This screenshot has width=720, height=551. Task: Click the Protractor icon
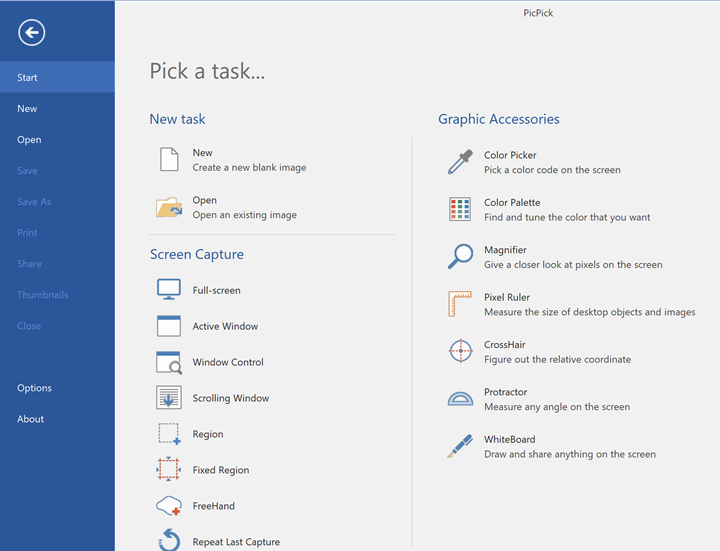(460, 399)
